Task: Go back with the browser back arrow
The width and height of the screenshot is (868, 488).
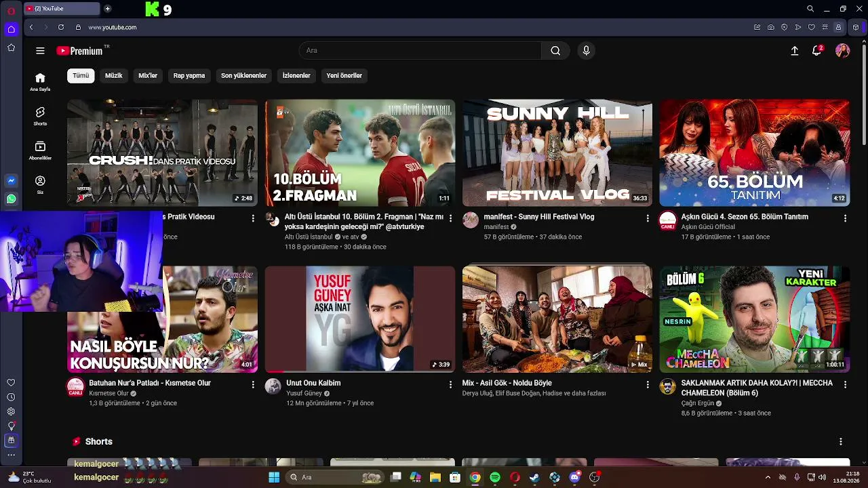Action: click(x=31, y=27)
